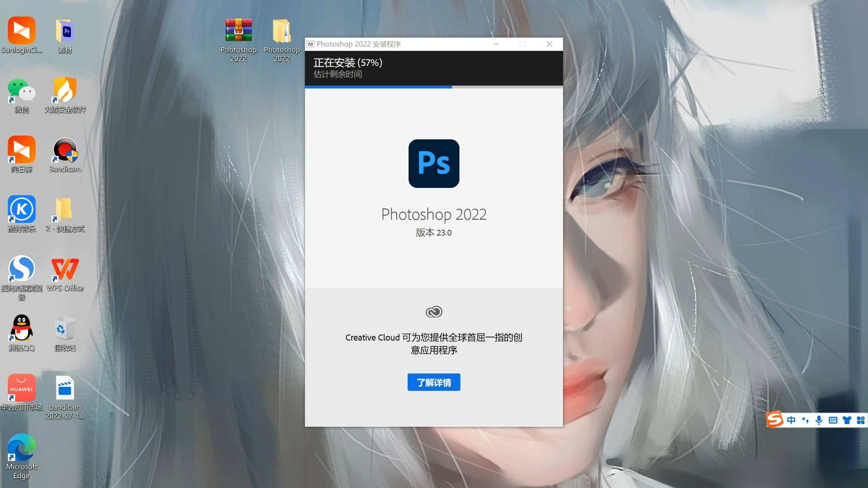The height and width of the screenshot is (488, 868).
Task: Select the 腾讯QQ penguin icon
Action: click(x=21, y=328)
